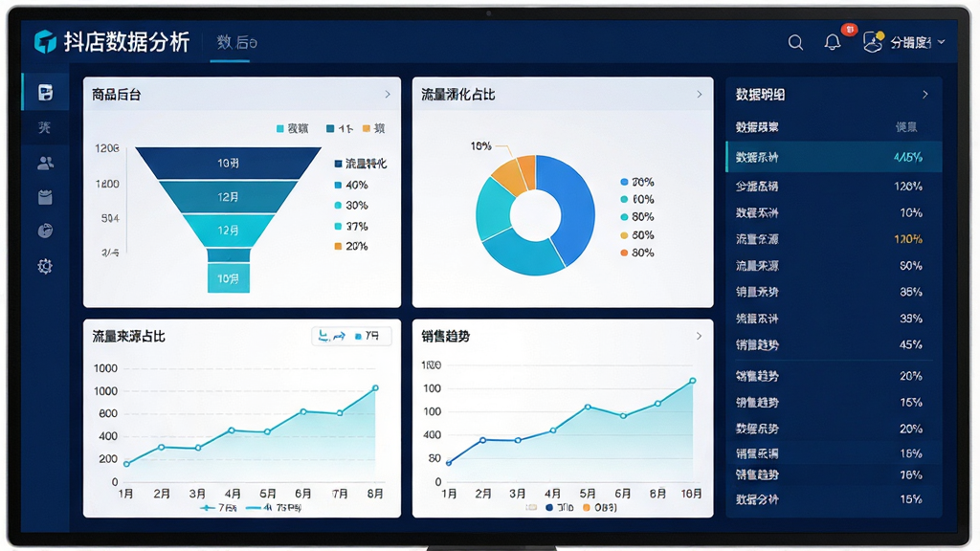Expand the 流量转化占比 card with its chevron

click(x=700, y=95)
